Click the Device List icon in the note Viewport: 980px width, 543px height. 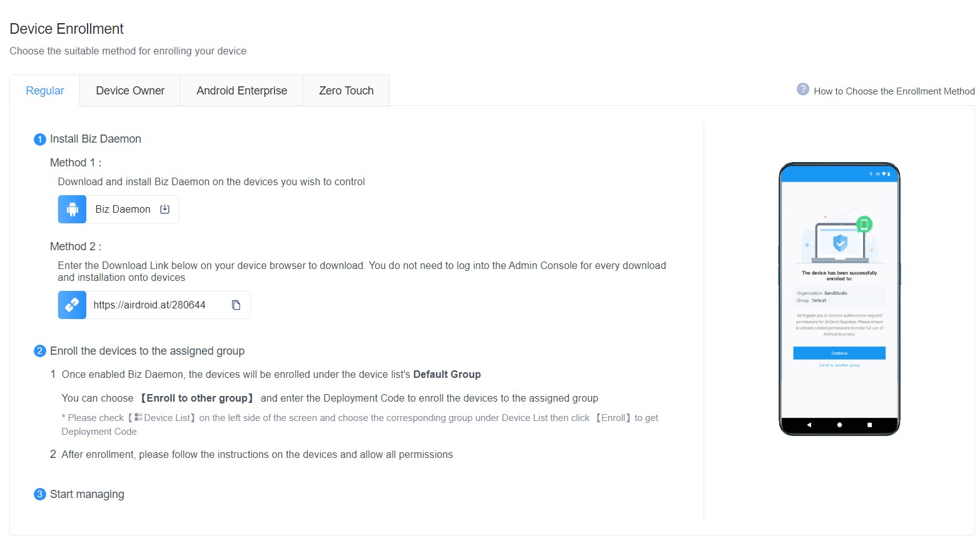(x=138, y=417)
